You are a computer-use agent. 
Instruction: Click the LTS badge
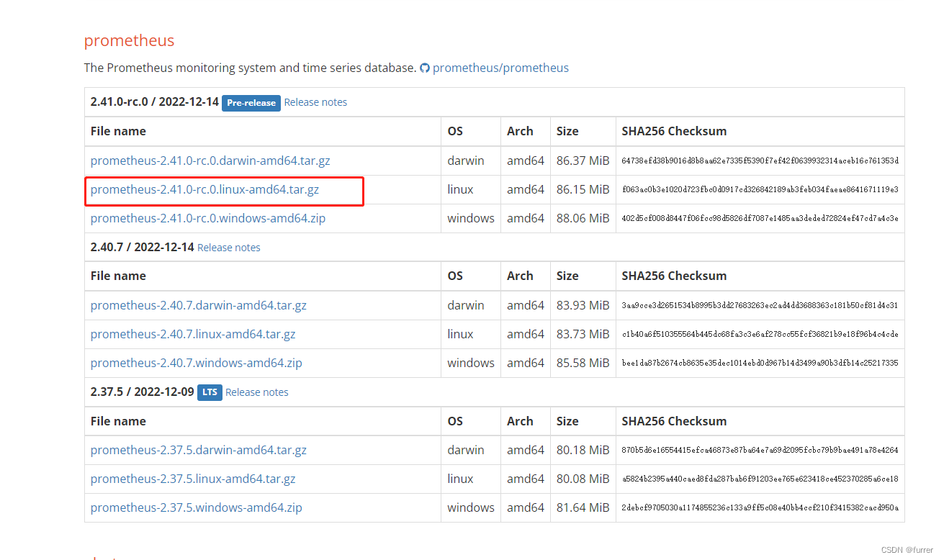tap(210, 392)
